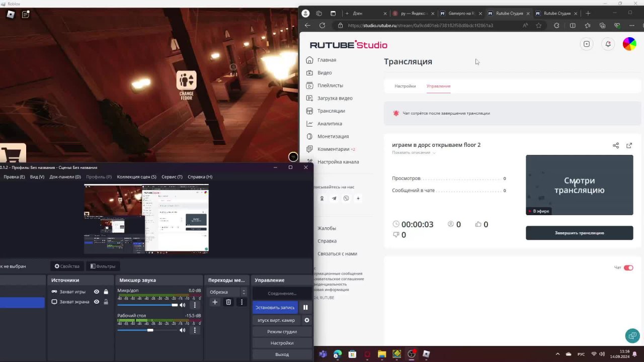Click Завершить трансляцию button
The width and height of the screenshot is (644, 362).
tap(580, 233)
